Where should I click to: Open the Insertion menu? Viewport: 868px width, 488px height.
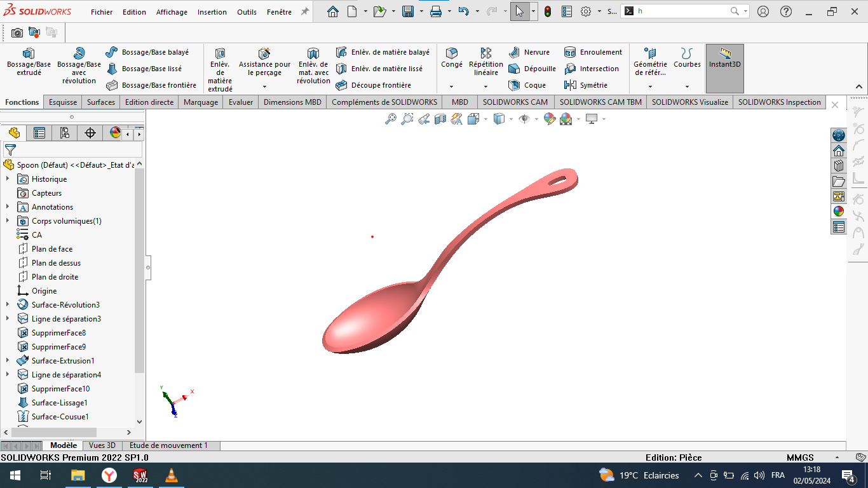pos(212,11)
